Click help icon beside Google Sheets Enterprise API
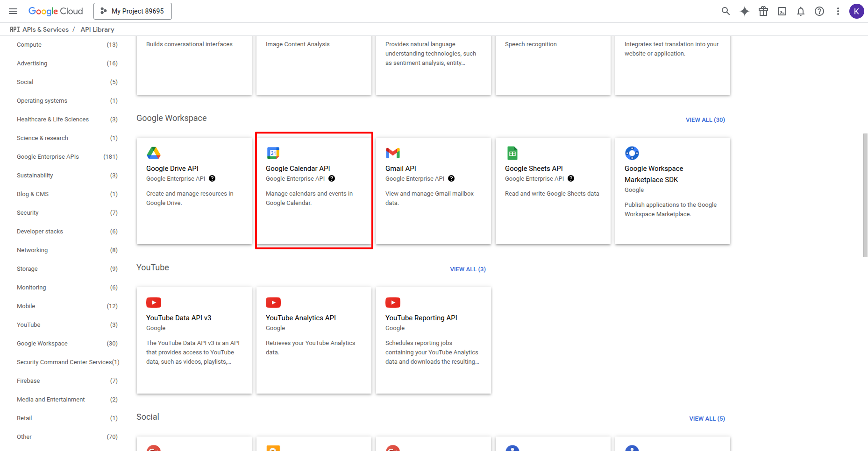 [x=571, y=178]
